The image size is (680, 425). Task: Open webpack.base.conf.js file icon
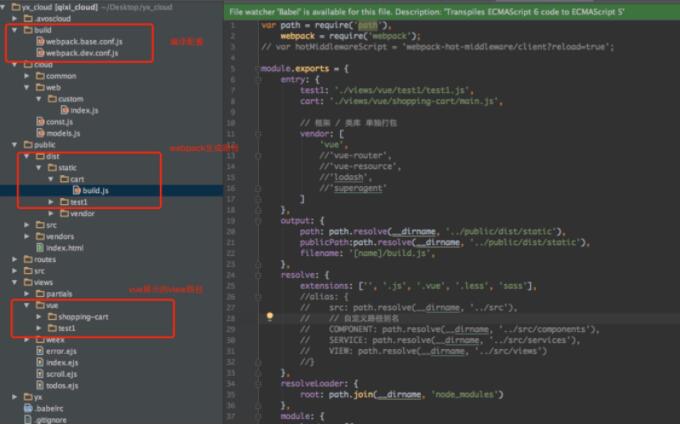coord(40,42)
